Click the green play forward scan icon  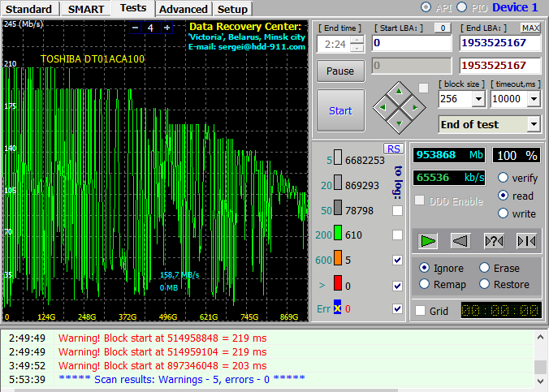pyautogui.click(x=428, y=241)
